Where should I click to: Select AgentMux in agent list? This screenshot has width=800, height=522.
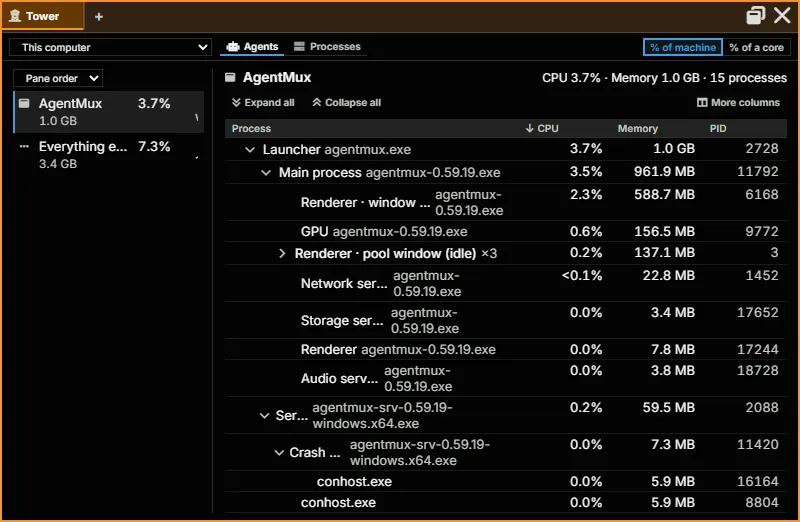pos(109,112)
